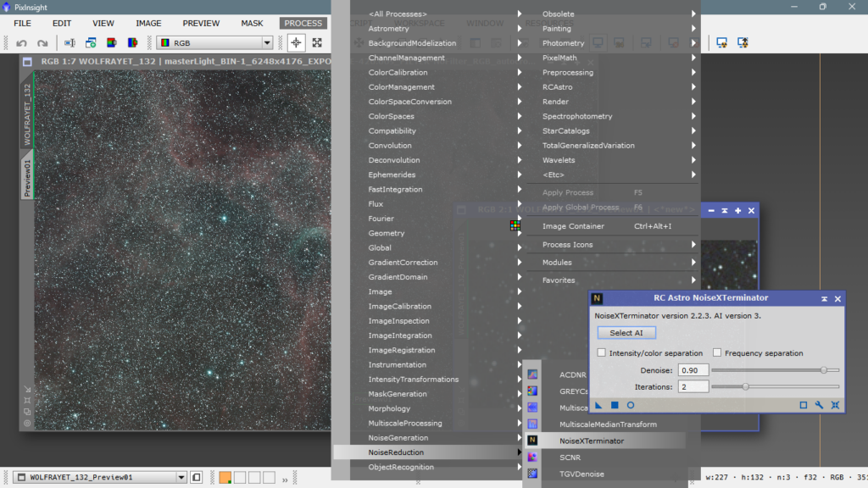Select the third workspace square in bottom bar

coord(254,478)
